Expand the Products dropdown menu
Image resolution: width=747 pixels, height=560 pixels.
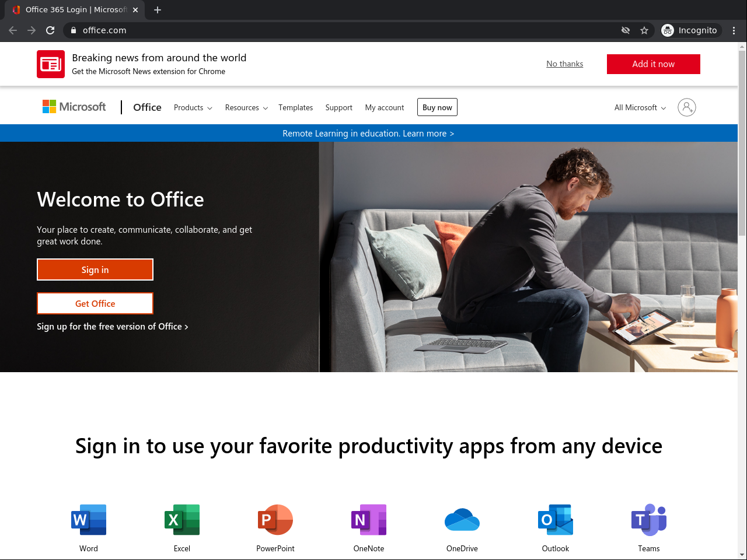(x=193, y=107)
